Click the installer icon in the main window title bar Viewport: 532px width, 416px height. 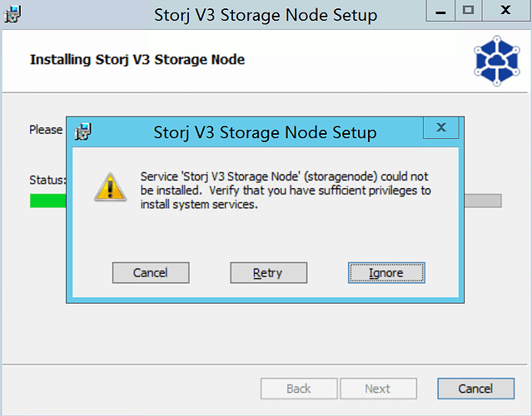pos(13,14)
